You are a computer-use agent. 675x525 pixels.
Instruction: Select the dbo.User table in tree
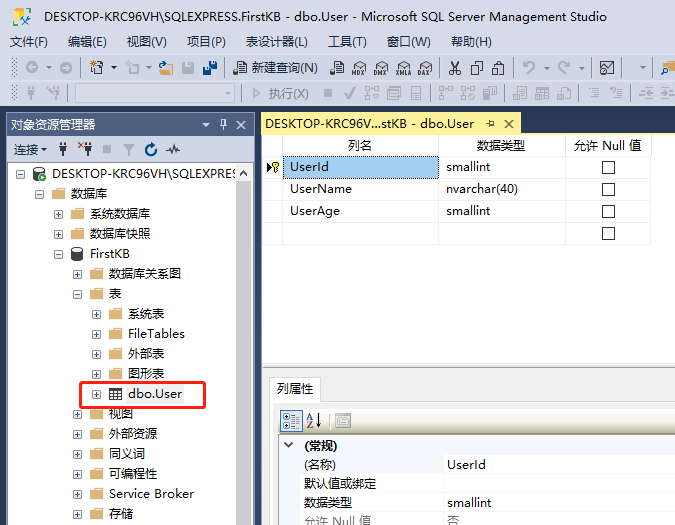(155, 394)
